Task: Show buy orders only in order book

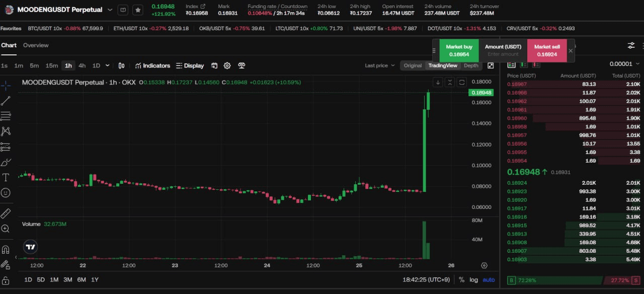Action: pos(524,64)
